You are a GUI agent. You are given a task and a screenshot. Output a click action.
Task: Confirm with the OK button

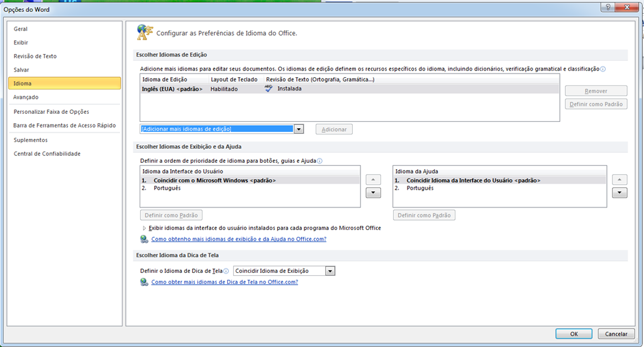574,334
